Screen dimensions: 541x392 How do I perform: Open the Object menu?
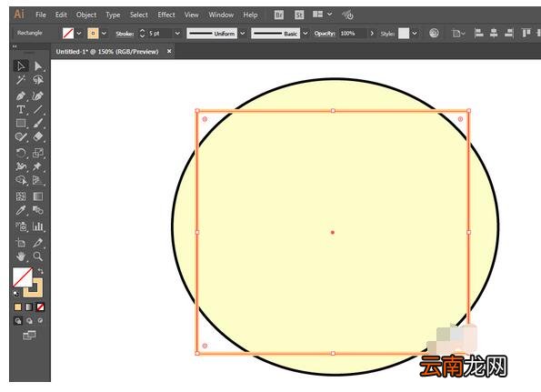pos(86,15)
